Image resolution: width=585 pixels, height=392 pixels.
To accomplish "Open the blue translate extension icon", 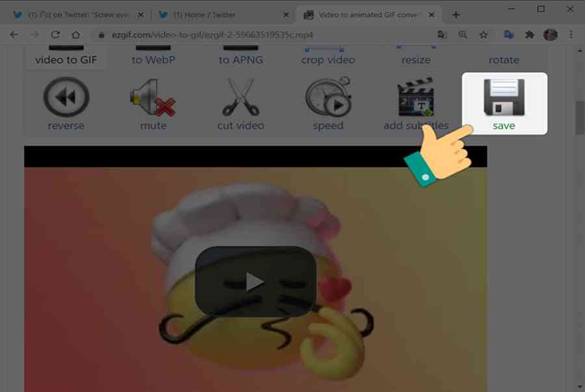I will 509,34.
